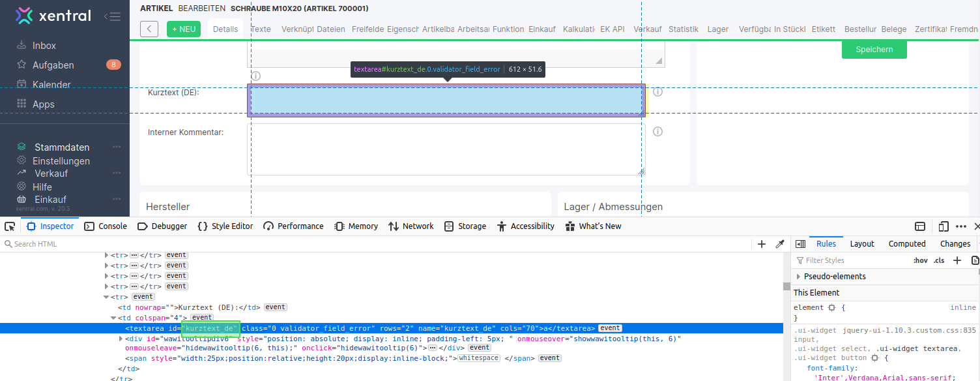Screen dimensions: 980x381
Task: Activate the element picker tool
Action: [x=10, y=226]
